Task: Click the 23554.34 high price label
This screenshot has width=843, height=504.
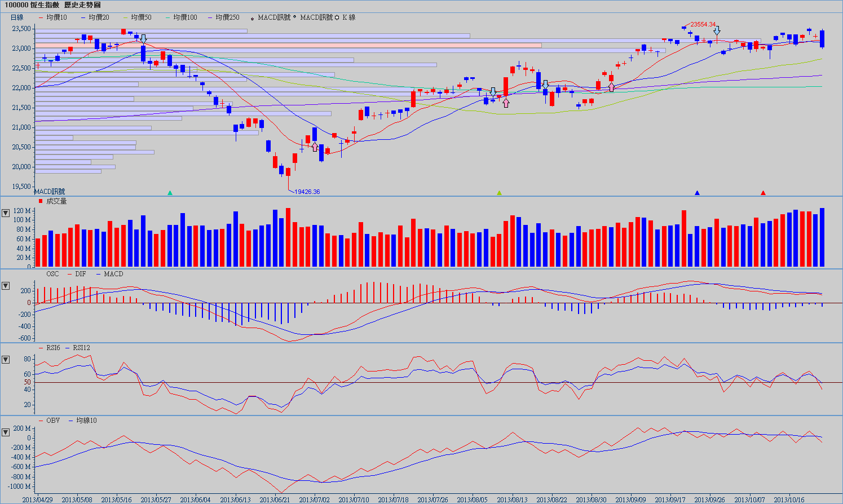Action: tap(703, 25)
